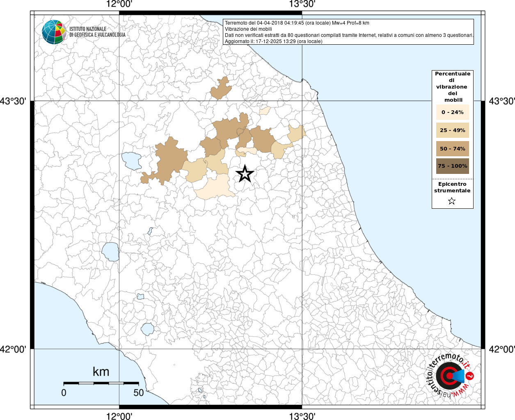Click the right 42°00' latitude label
This screenshot has height=420, width=515.
[501, 349]
